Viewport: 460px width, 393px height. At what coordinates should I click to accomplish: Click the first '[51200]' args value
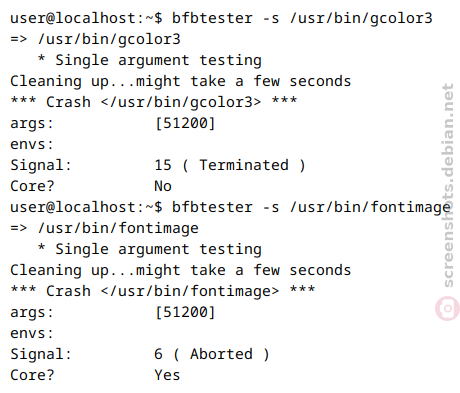[185, 123]
